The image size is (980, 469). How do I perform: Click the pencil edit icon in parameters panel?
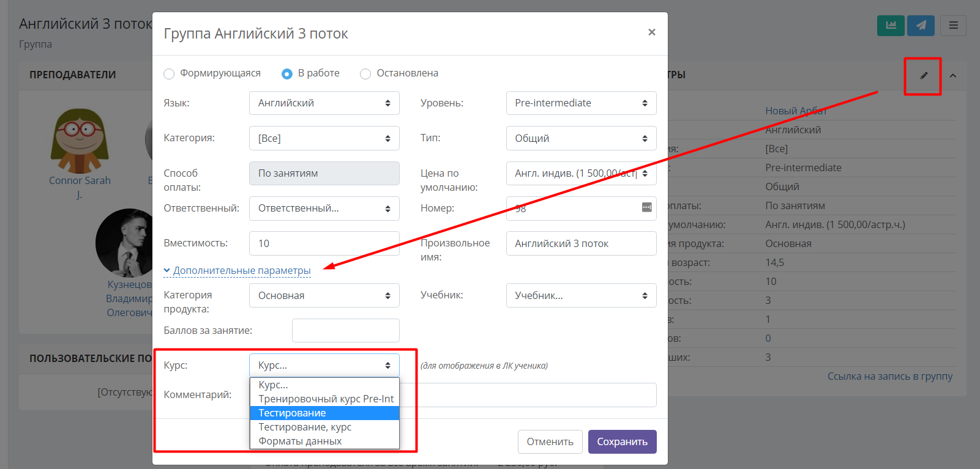click(x=924, y=76)
